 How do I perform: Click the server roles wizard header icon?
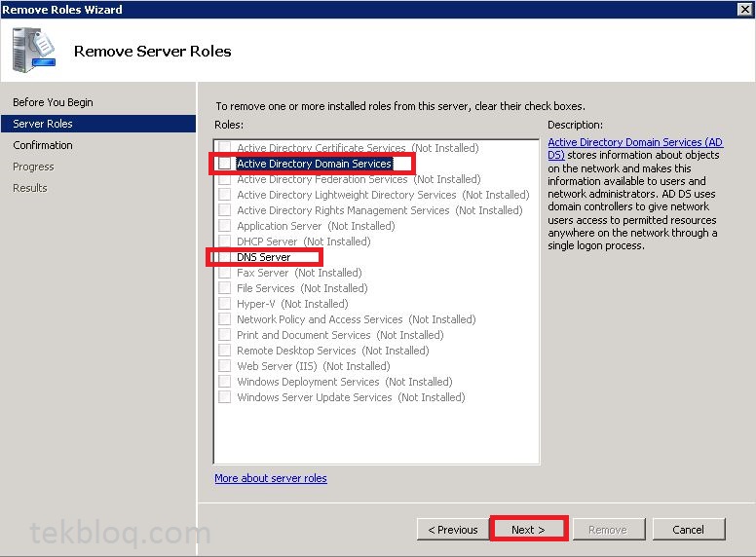point(33,50)
